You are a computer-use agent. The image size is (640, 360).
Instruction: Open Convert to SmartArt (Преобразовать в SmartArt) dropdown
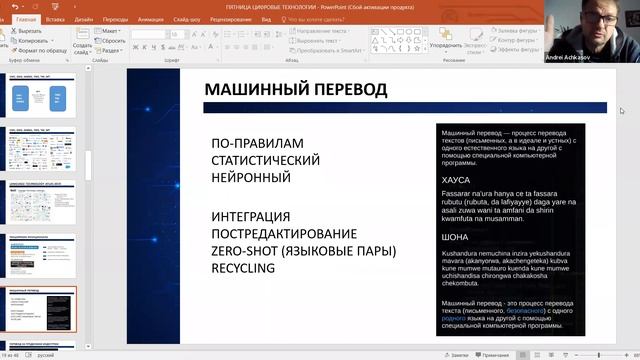(327, 51)
